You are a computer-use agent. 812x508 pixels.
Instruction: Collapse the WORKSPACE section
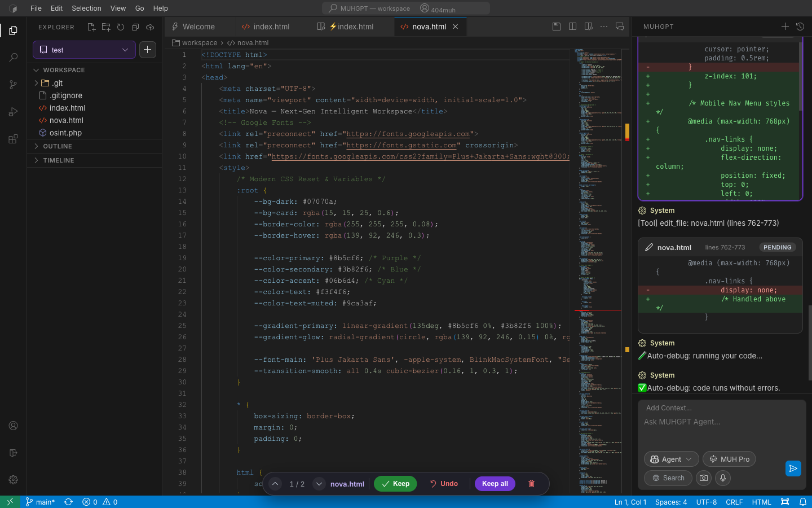(x=95, y=70)
